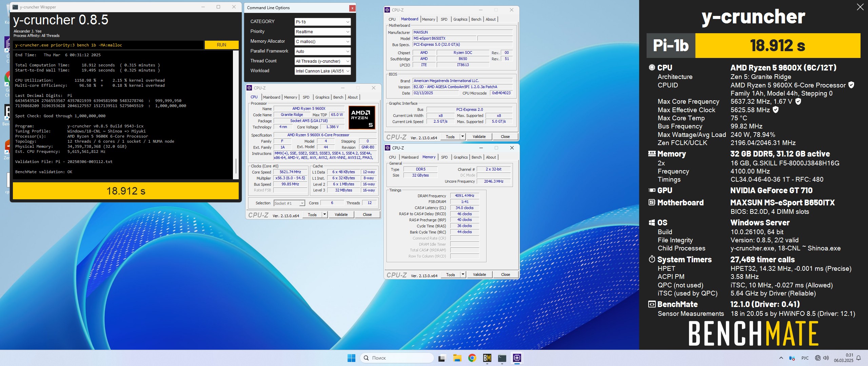The image size is (868, 366).
Task: Select CPU tab in CPU-Z Memory window
Action: 392,157
